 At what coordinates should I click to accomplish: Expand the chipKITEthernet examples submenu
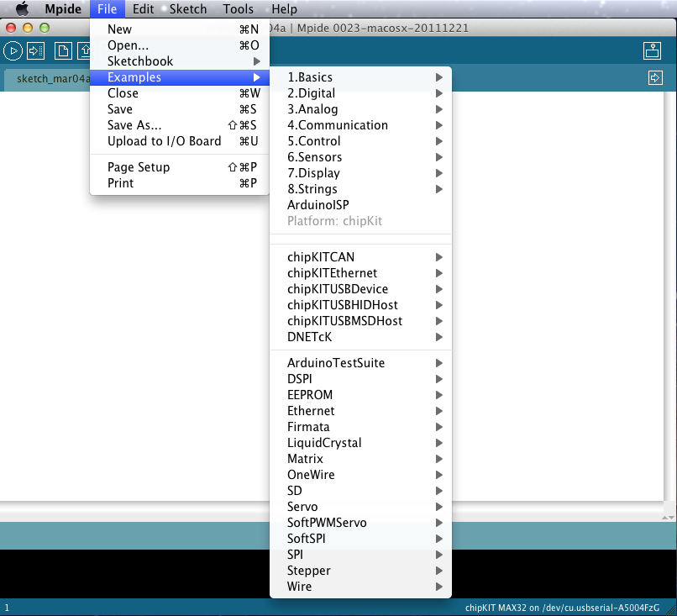[x=336, y=272]
